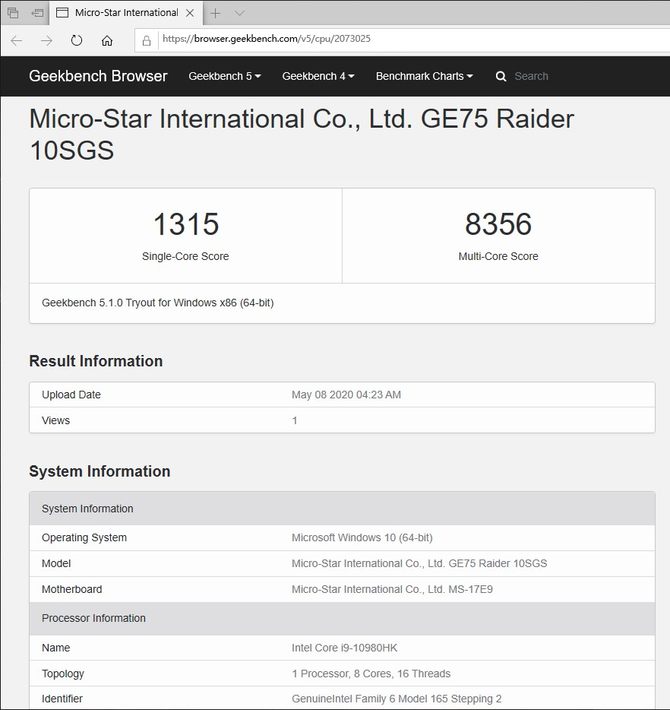Go to the browser home page
This screenshot has width=670, height=710.
click(107, 41)
